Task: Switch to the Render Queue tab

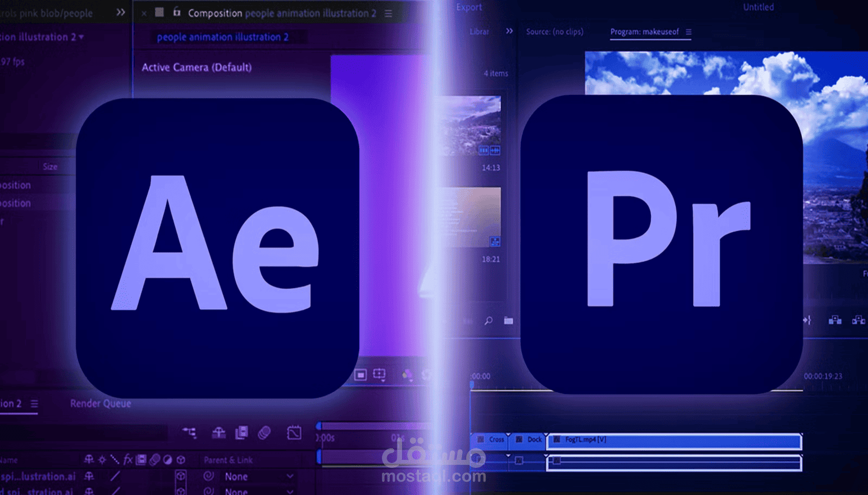Action: point(101,403)
